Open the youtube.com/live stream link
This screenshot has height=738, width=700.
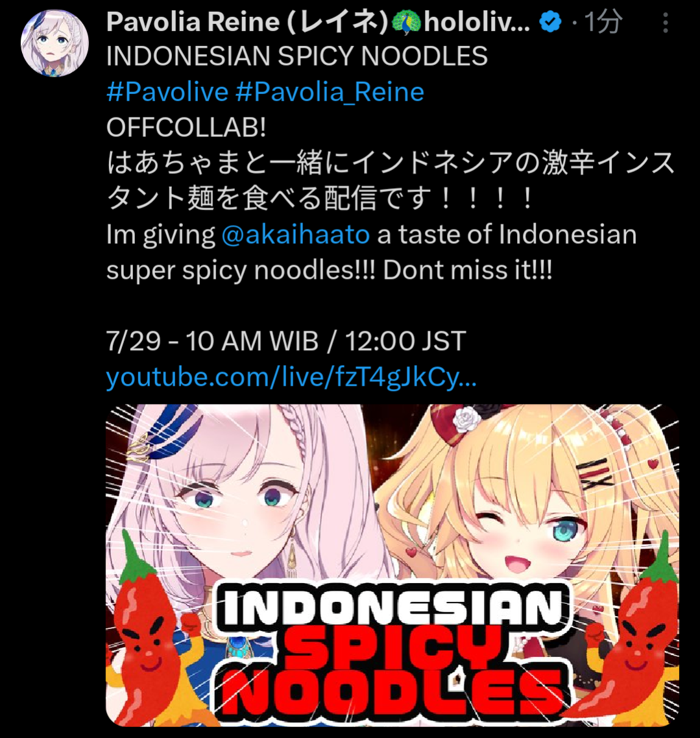(x=291, y=377)
